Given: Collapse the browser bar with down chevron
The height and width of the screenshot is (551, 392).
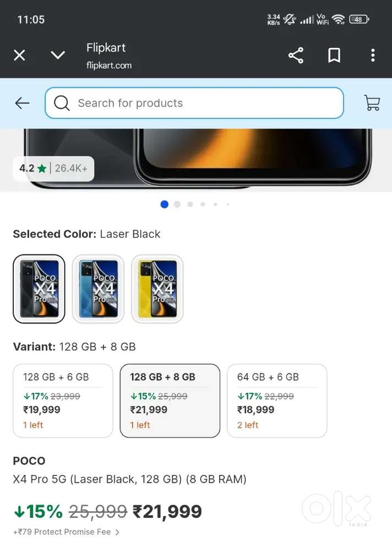Looking at the screenshot, I should (58, 55).
